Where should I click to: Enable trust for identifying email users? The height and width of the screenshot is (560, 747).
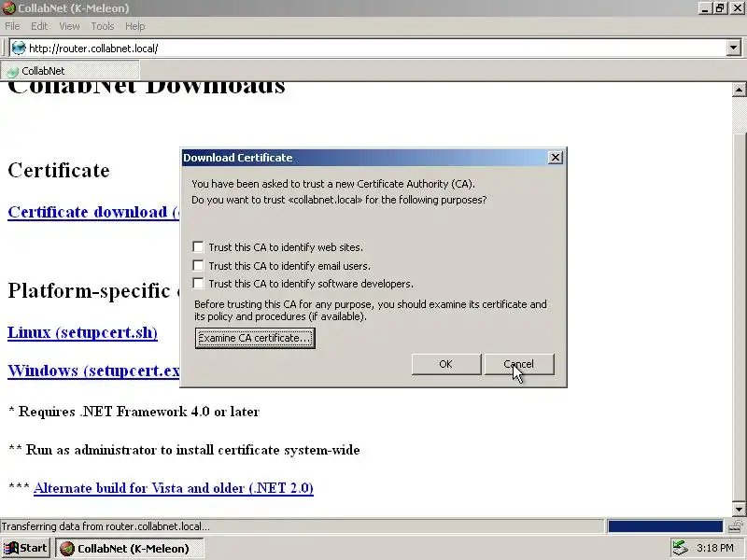(x=198, y=265)
